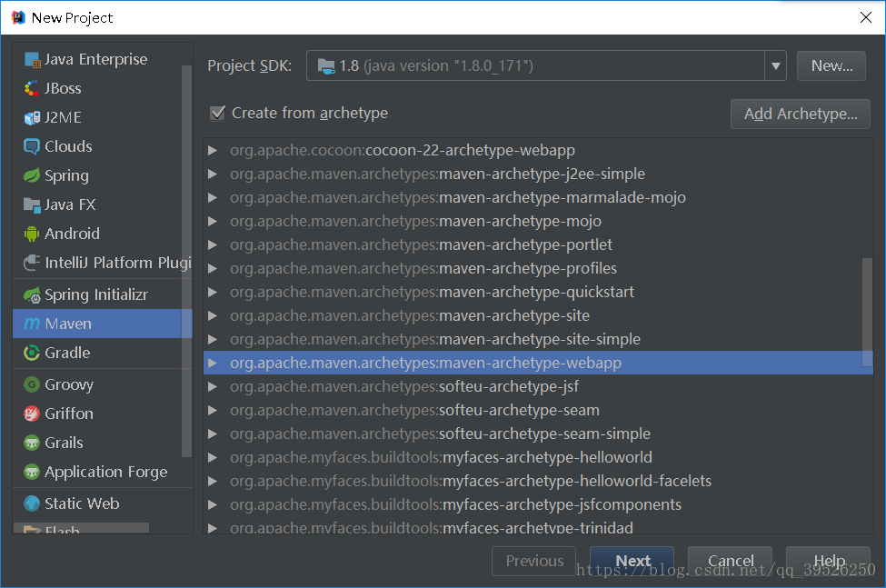The width and height of the screenshot is (886, 588).
Task: Click the Static Web globe icon
Action: coord(32,503)
